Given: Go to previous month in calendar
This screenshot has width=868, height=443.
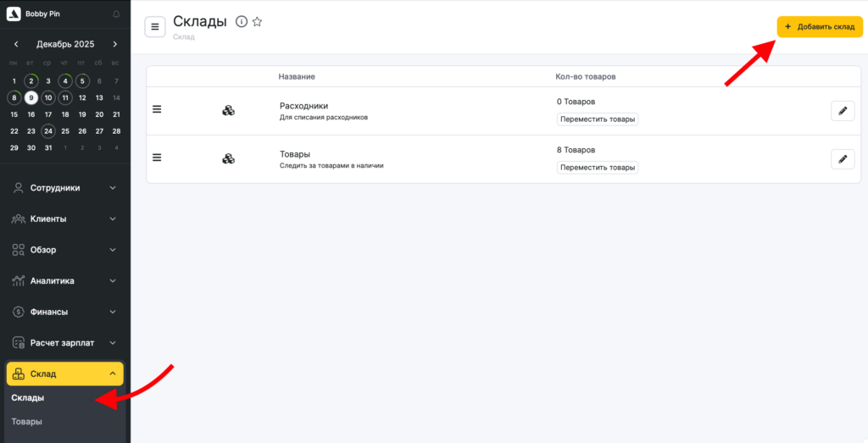Looking at the screenshot, I should (15, 44).
